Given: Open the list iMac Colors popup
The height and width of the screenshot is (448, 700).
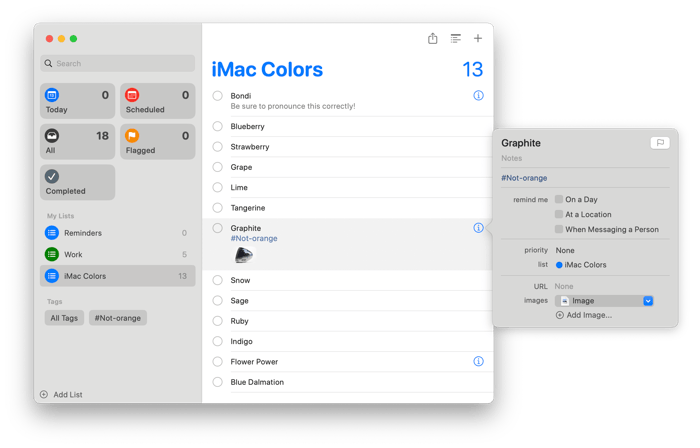Looking at the screenshot, I should [x=581, y=265].
